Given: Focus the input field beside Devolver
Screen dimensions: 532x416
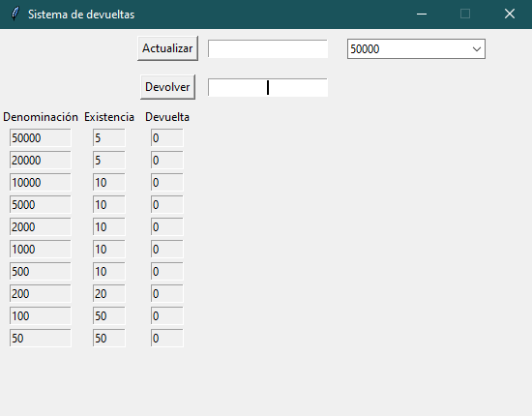Looking at the screenshot, I should pyautogui.click(x=268, y=87).
